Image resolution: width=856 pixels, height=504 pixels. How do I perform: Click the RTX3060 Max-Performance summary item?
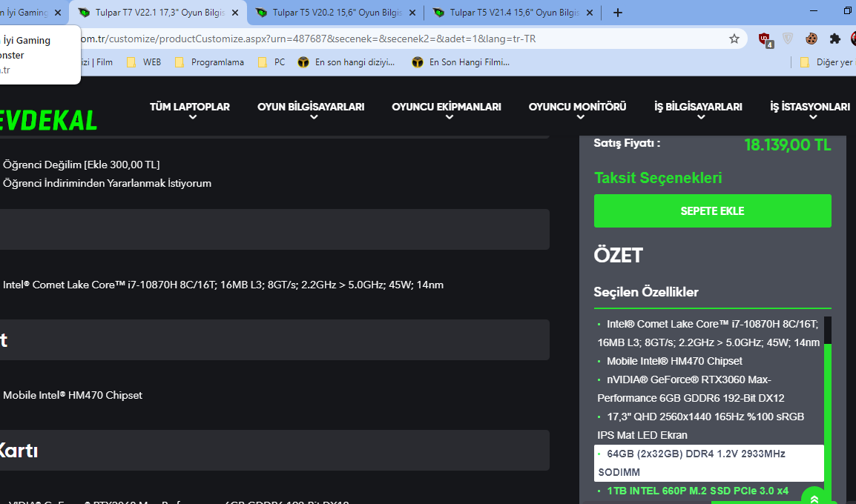click(x=691, y=389)
